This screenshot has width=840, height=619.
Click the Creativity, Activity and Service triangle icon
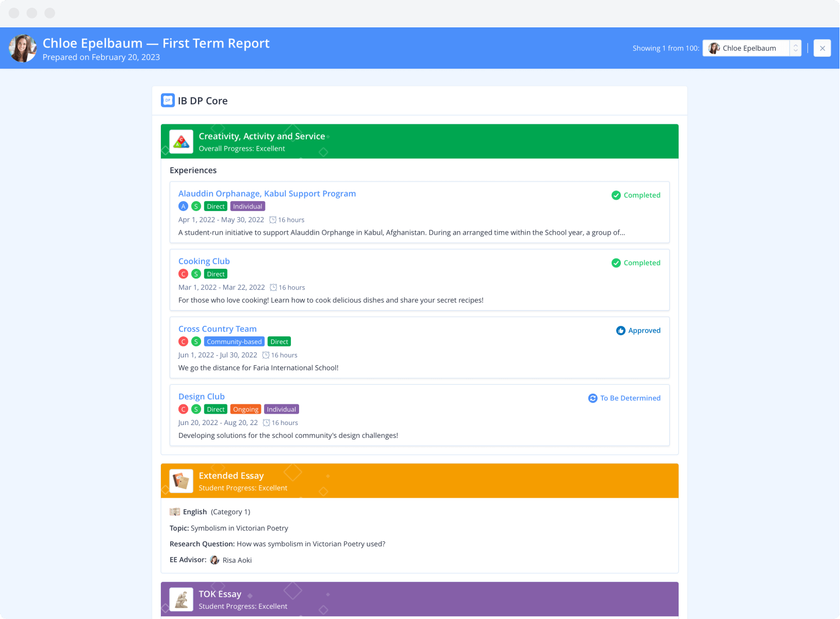point(181,141)
